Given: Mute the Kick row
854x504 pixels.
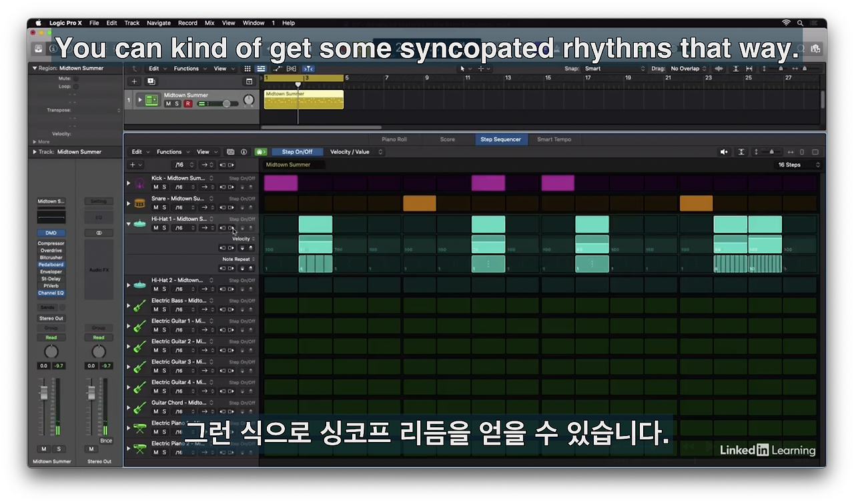Looking at the screenshot, I should coord(156,187).
